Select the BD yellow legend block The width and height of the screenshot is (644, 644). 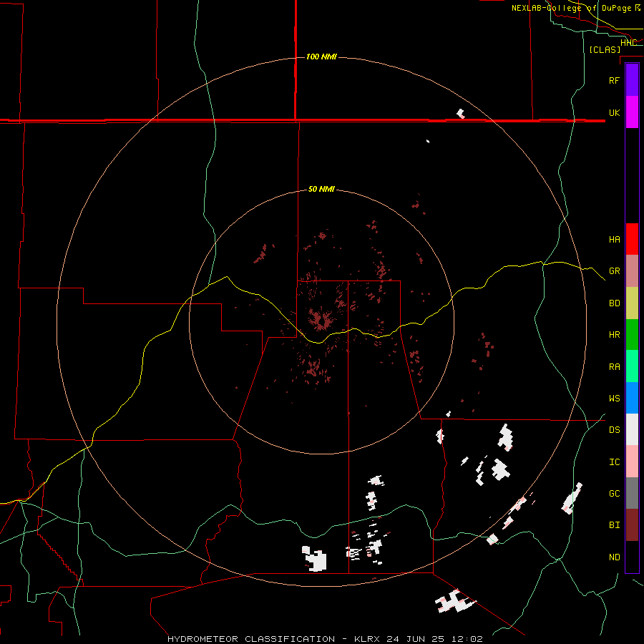pyautogui.click(x=632, y=303)
